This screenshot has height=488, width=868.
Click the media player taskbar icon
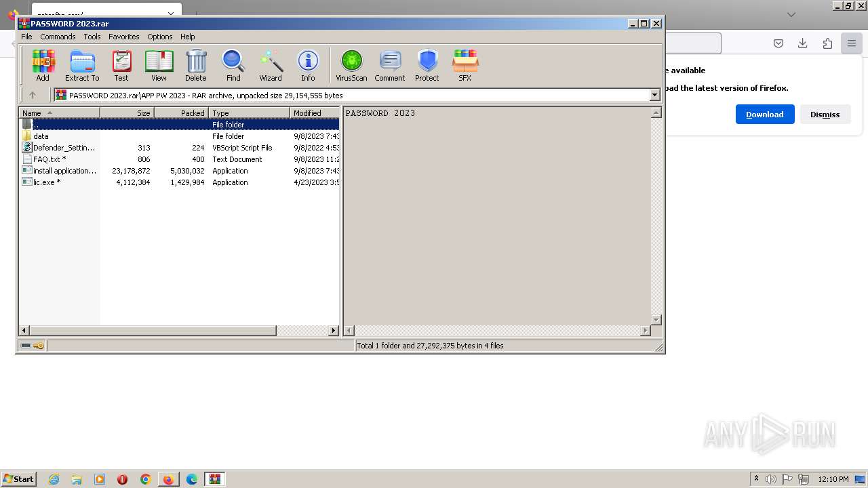pyautogui.click(x=100, y=479)
